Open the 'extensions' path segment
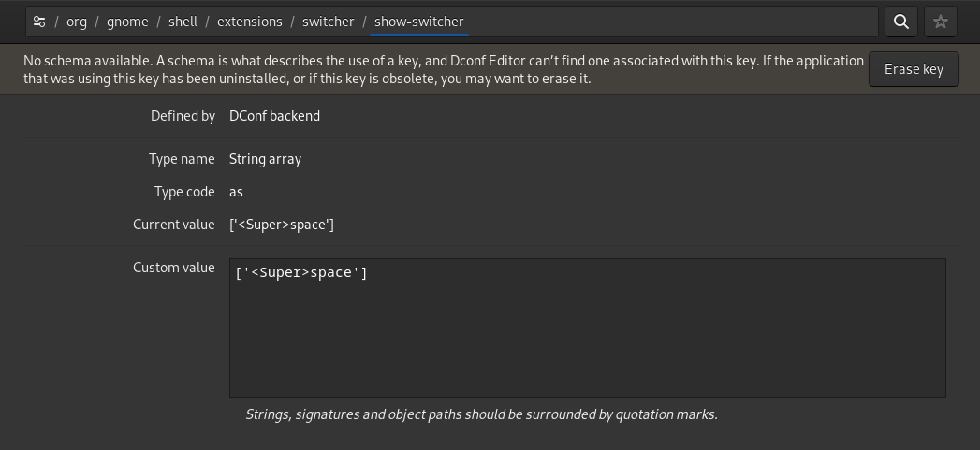 [249, 22]
